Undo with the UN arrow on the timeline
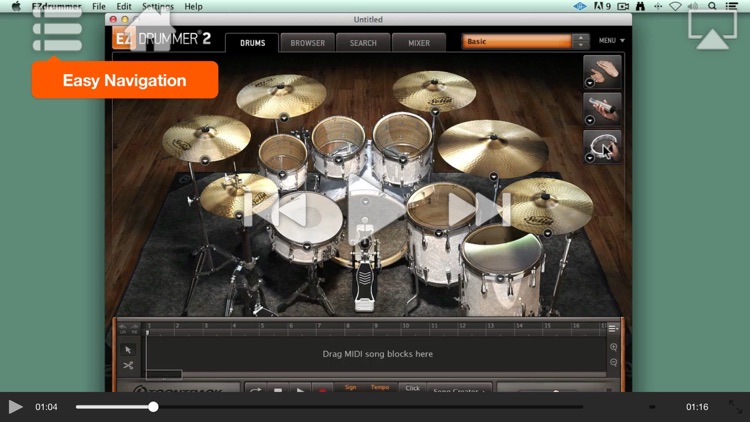The height and width of the screenshot is (422, 750). (x=123, y=328)
